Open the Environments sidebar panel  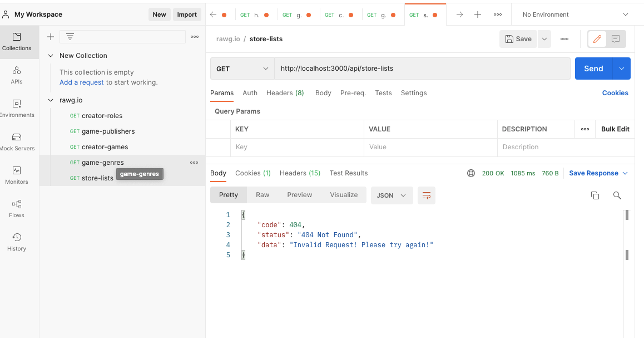pos(17,109)
